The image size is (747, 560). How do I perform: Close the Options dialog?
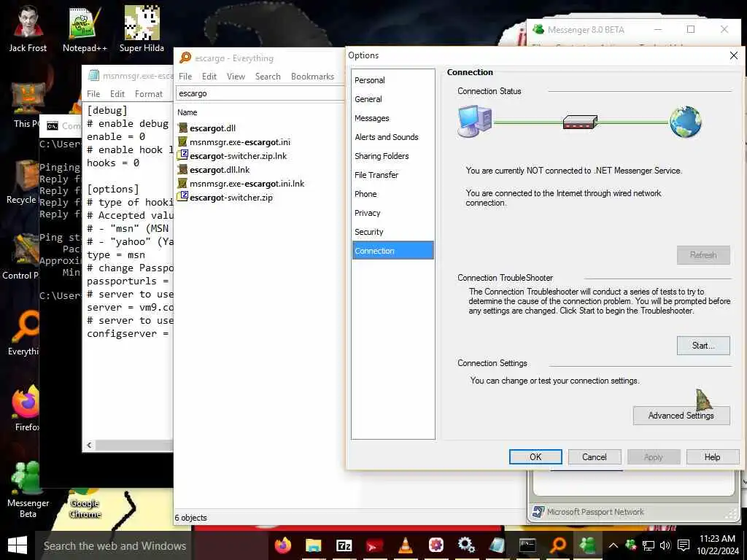734,55
